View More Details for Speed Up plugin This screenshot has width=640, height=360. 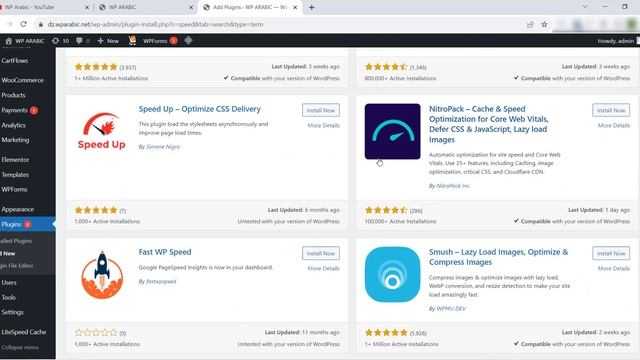pyautogui.click(x=323, y=126)
